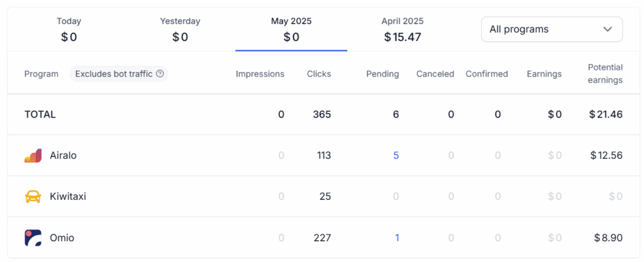644x262 pixels.
Task: Click the April 2025 amount $15.47
Action: [402, 37]
